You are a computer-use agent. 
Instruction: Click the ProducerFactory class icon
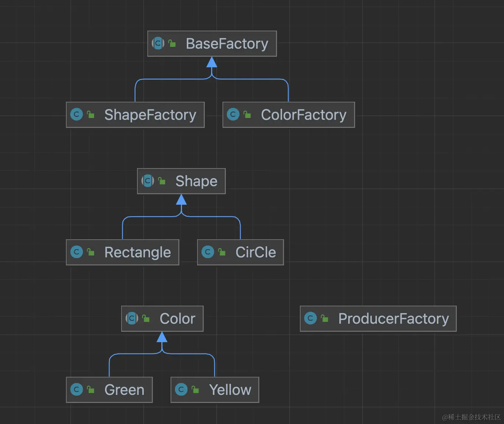click(x=311, y=319)
